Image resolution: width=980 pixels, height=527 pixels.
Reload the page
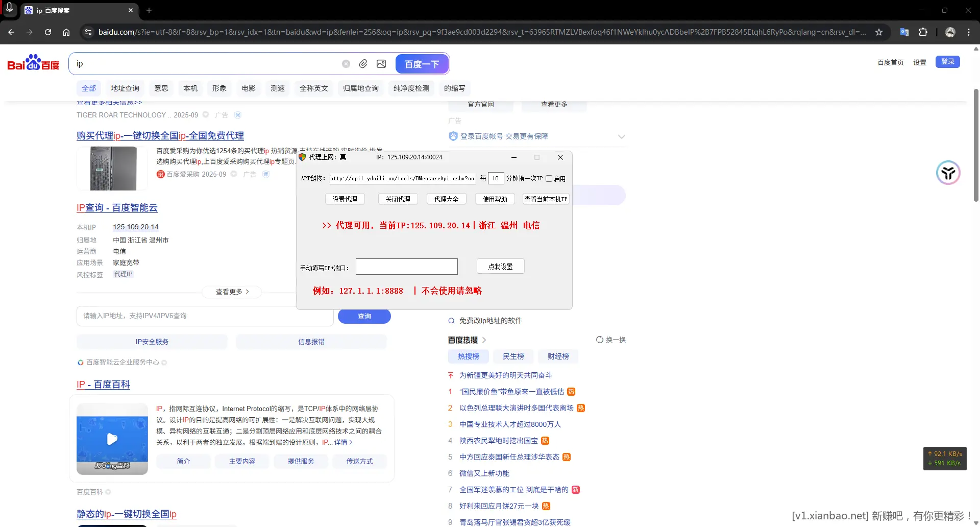48,32
